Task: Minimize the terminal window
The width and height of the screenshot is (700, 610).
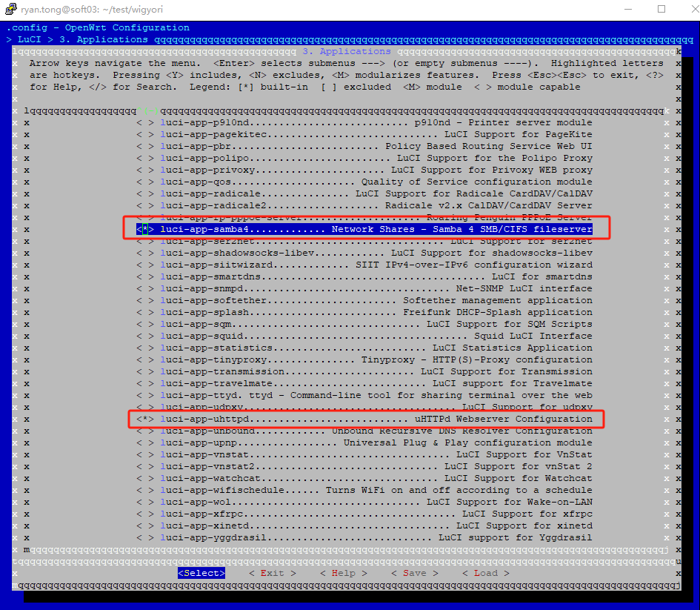Action: click(628, 10)
